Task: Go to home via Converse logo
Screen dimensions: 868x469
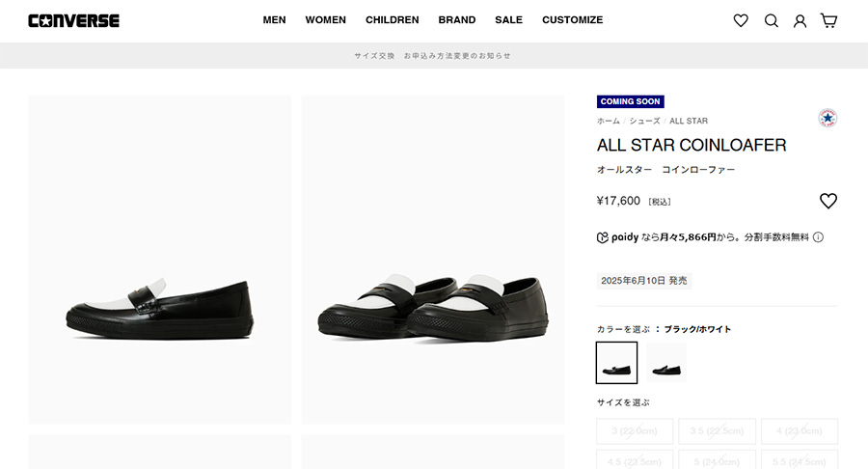Action: coord(73,21)
